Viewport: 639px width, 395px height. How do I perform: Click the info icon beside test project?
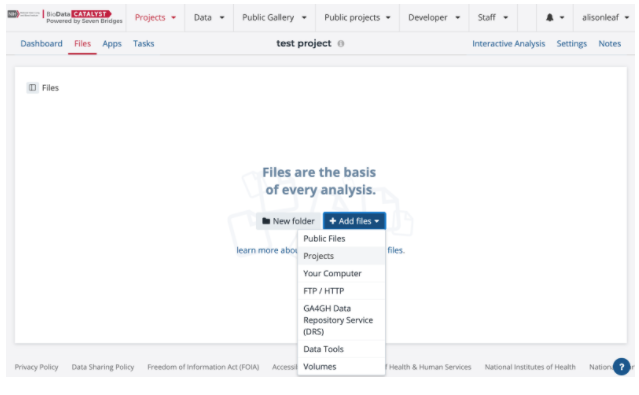pos(341,44)
